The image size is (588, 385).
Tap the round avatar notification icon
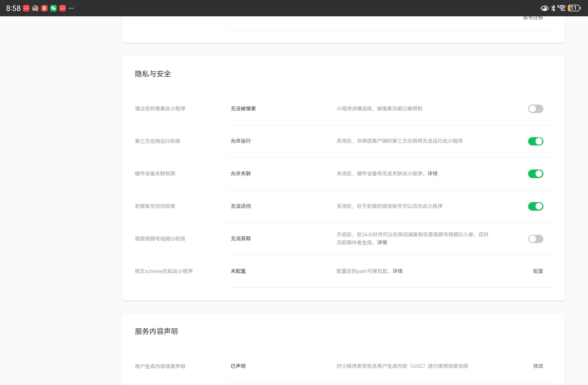[x=35, y=8]
